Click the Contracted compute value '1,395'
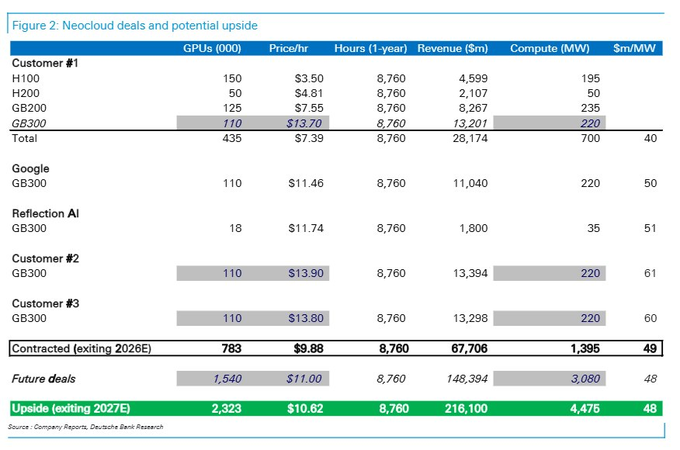Viewport: 680px width, 450px height. tap(585, 349)
